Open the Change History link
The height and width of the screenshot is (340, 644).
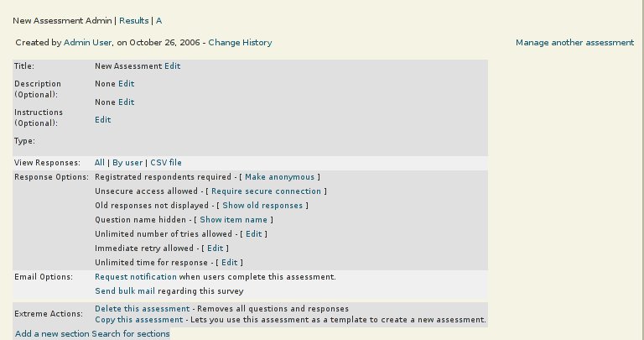click(240, 42)
